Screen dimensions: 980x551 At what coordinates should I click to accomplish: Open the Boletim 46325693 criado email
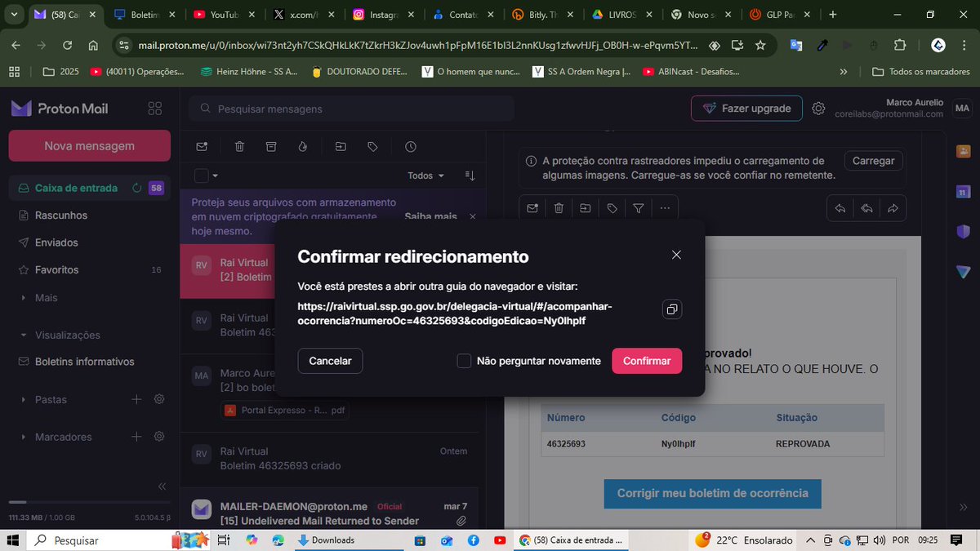coord(328,458)
